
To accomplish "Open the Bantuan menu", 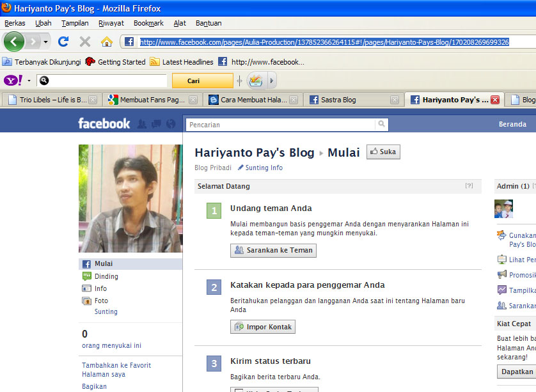I will [x=209, y=23].
